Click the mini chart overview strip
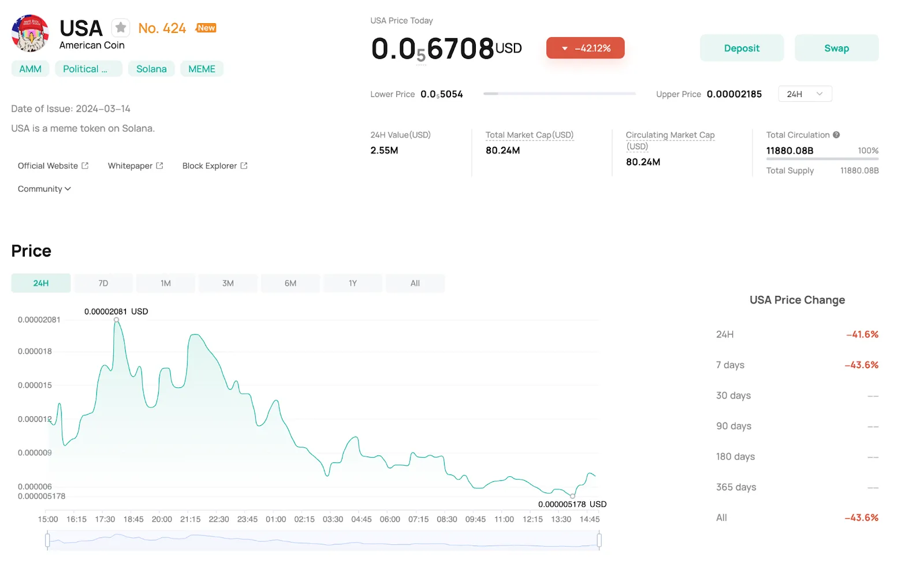This screenshot has width=924, height=571. point(323,540)
